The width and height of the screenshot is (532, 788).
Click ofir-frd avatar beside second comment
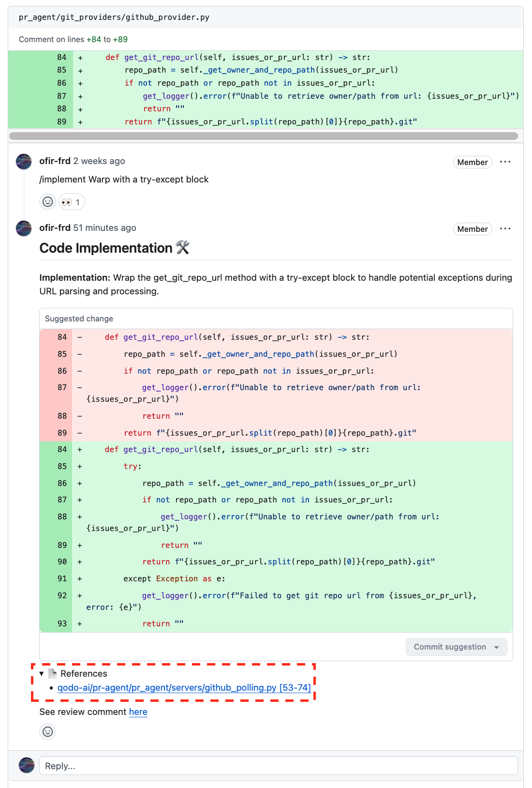(x=24, y=228)
